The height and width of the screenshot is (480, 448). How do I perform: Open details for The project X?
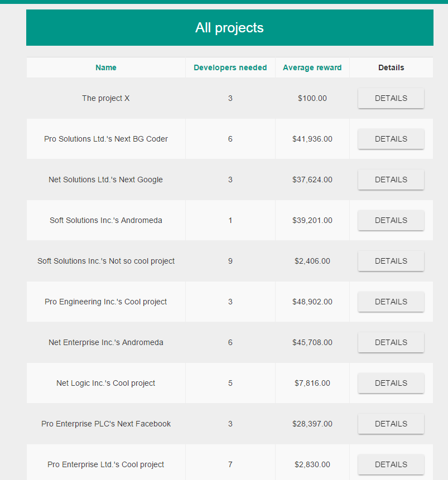[391, 98]
